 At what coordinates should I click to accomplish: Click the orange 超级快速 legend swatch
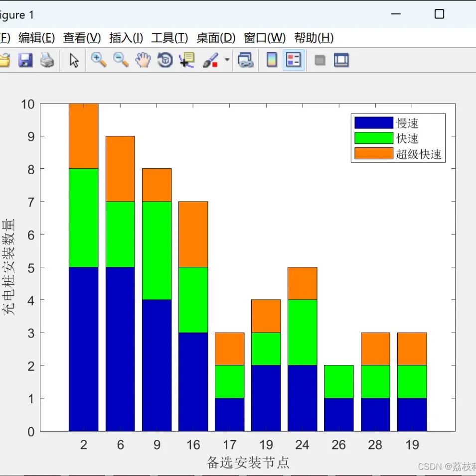pyautogui.click(x=374, y=154)
